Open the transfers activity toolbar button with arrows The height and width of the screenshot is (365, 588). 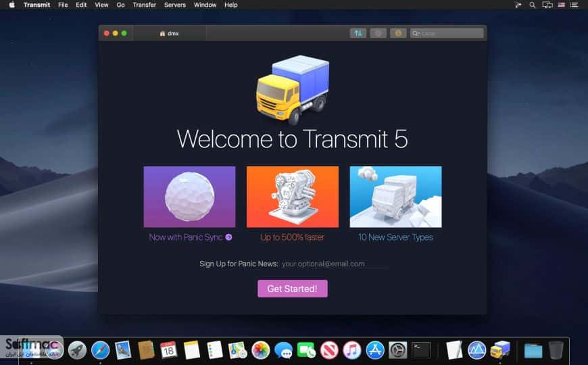tap(358, 33)
